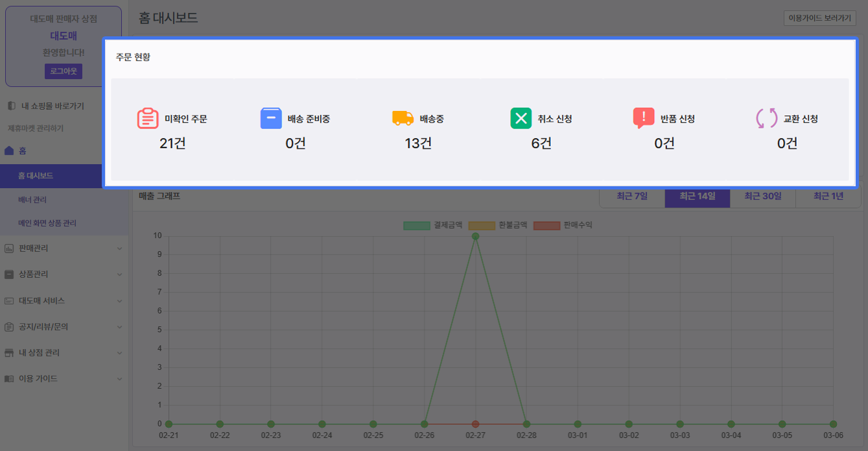Click the green 취소 신청 X icon

click(x=521, y=119)
